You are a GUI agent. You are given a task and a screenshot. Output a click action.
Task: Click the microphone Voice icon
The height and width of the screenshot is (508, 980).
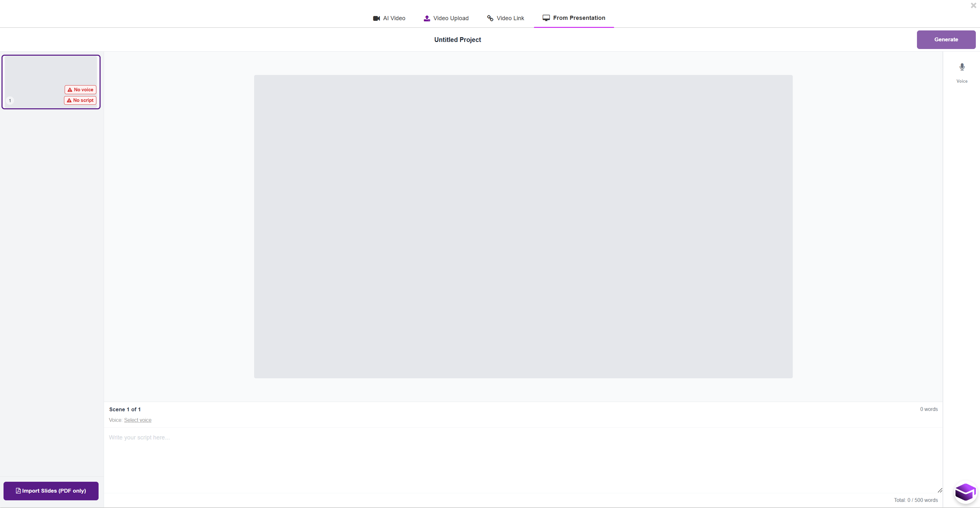[962, 67]
